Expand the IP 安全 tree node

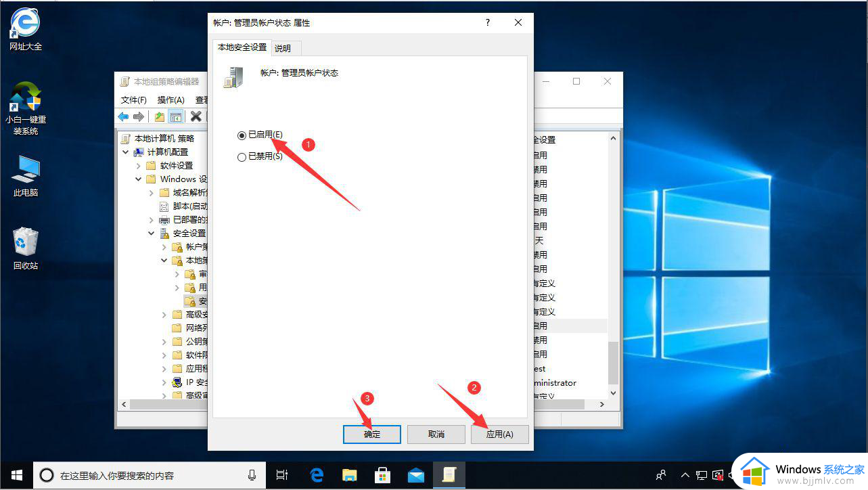(164, 382)
